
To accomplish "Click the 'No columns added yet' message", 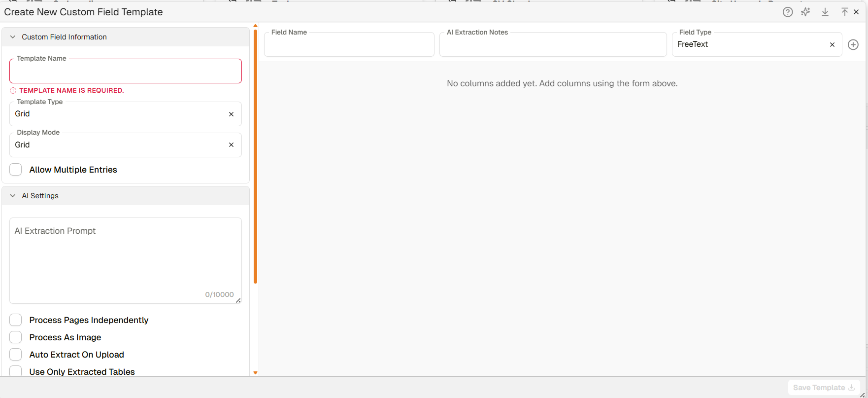I will (x=562, y=84).
